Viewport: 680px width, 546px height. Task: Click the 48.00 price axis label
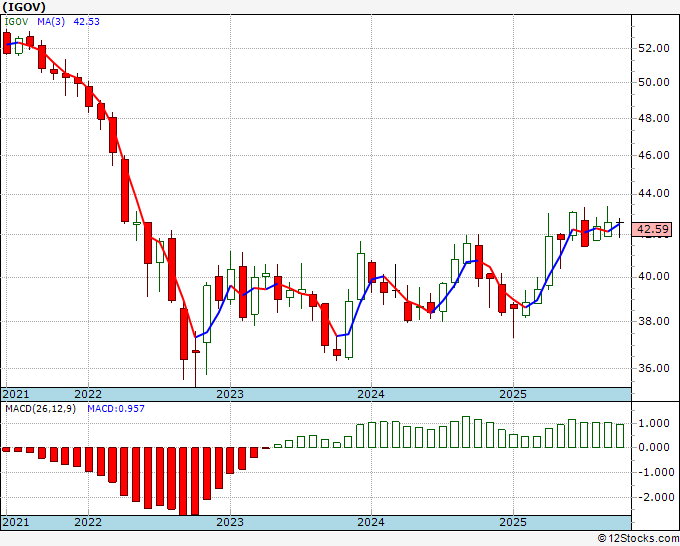654,118
